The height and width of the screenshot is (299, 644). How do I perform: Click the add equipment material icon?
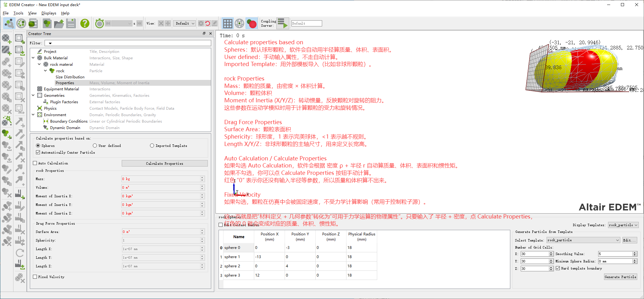click(6, 50)
